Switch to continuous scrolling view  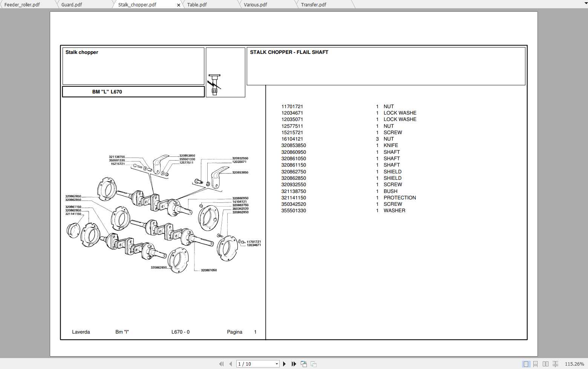536,364
